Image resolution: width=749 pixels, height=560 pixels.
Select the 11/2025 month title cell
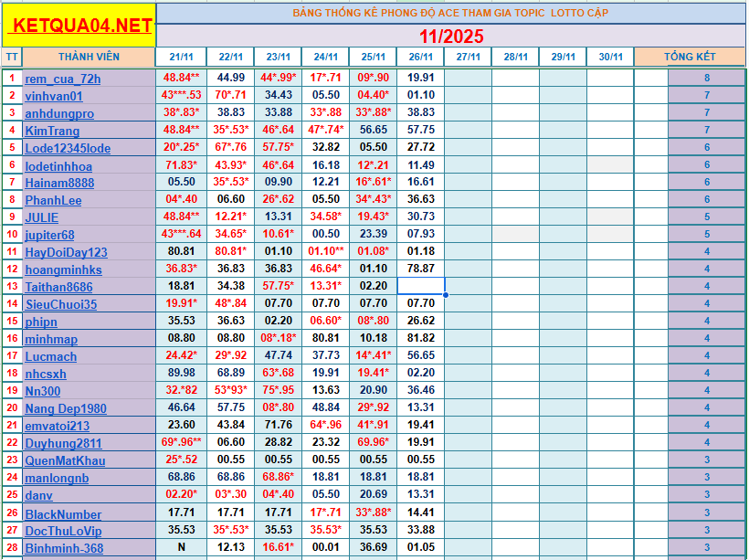coord(451,37)
